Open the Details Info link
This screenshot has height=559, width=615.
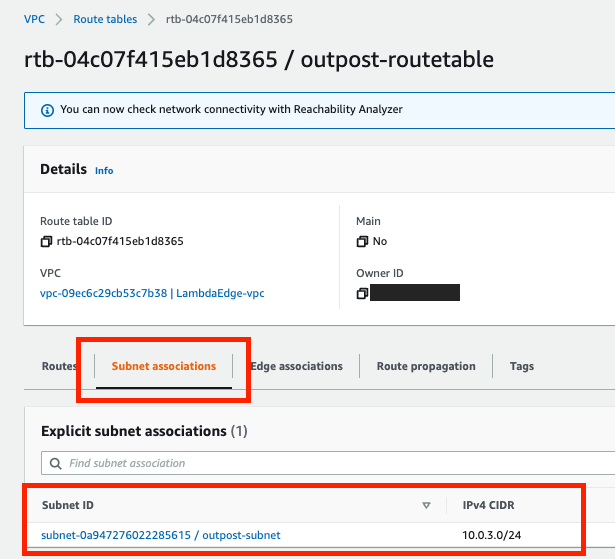pyautogui.click(x=104, y=171)
